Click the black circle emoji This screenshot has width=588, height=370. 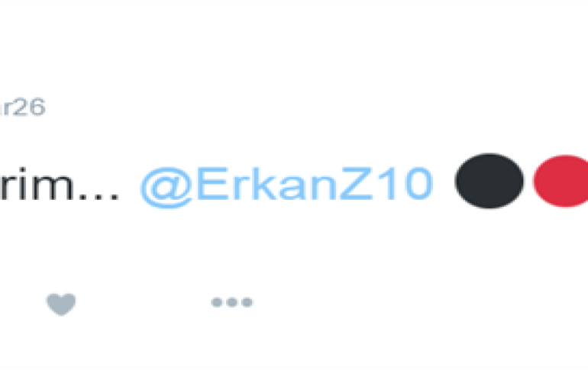489,181
